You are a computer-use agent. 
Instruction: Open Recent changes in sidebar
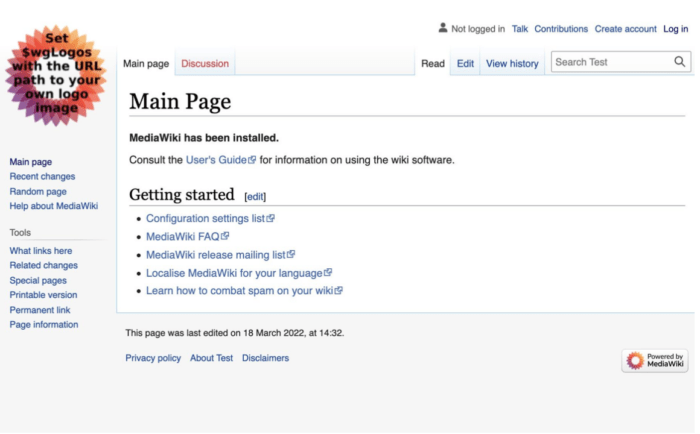tap(42, 176)
